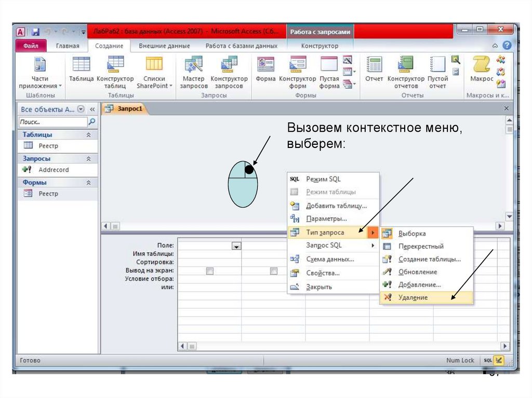This screenshot has height=398, width=532.
Task: Click the Поиск search field
Action: [x=52, y=122]
